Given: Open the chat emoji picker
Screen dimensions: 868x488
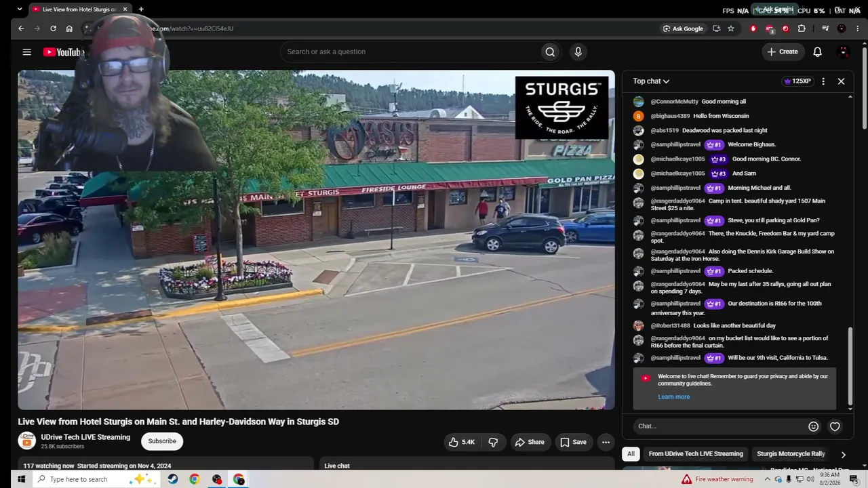Looking at the screenshot, I should pyautogui.click(x=813, y=426).
